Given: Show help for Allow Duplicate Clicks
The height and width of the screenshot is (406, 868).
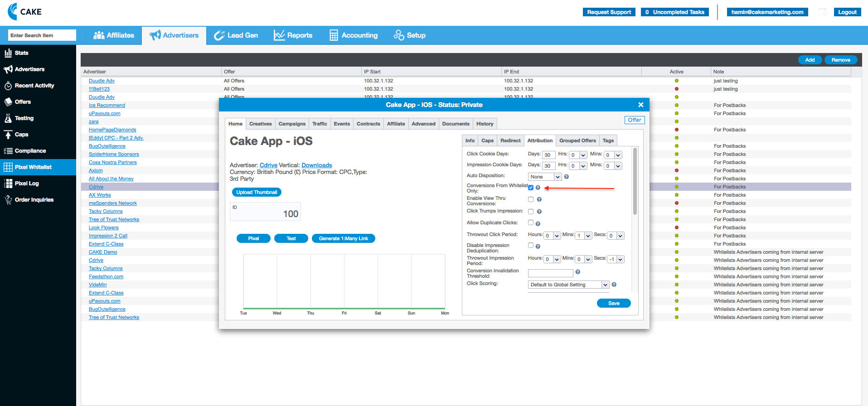Looking at the screenshot, I should point(538,224).
